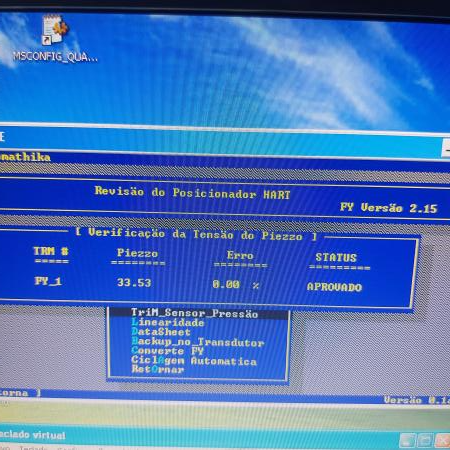Screen dimensions: 450x450
Task: Minimize the Teclado virtual window
Action: click(x=407, y=441)
